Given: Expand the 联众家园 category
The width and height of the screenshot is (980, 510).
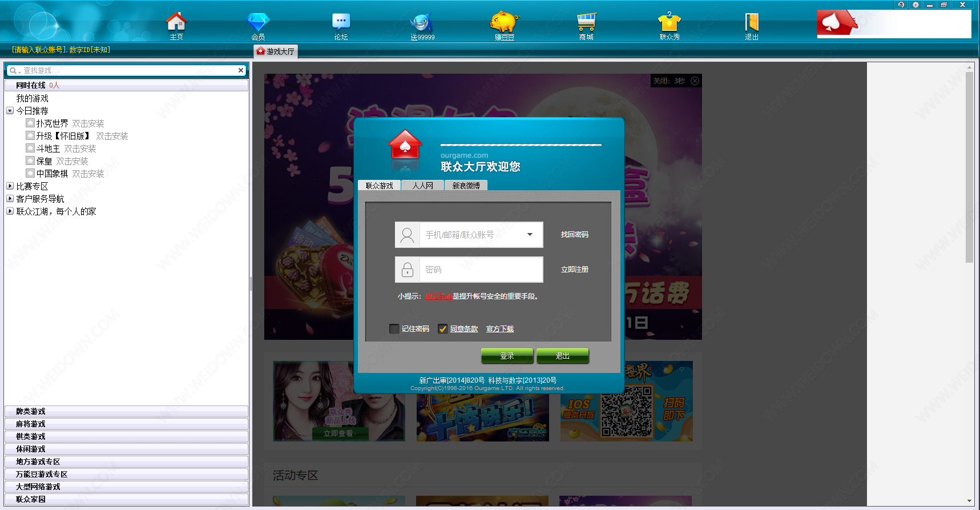Looking at the screenshot, I should click(126, 499).
